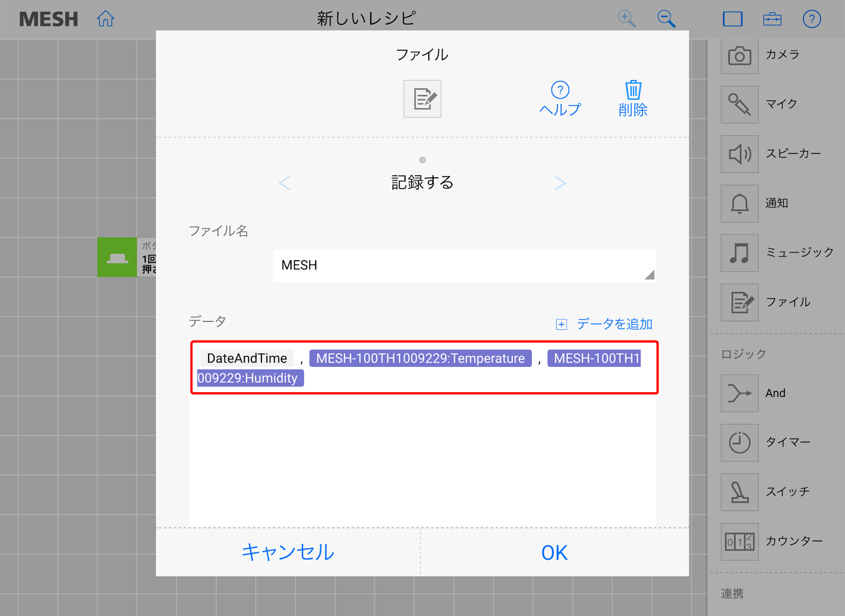This screenshot has width=845, height=616.
Task: Click the page indicator dot above 記録する
Action: pyautogui.click(x=422, y=160)
